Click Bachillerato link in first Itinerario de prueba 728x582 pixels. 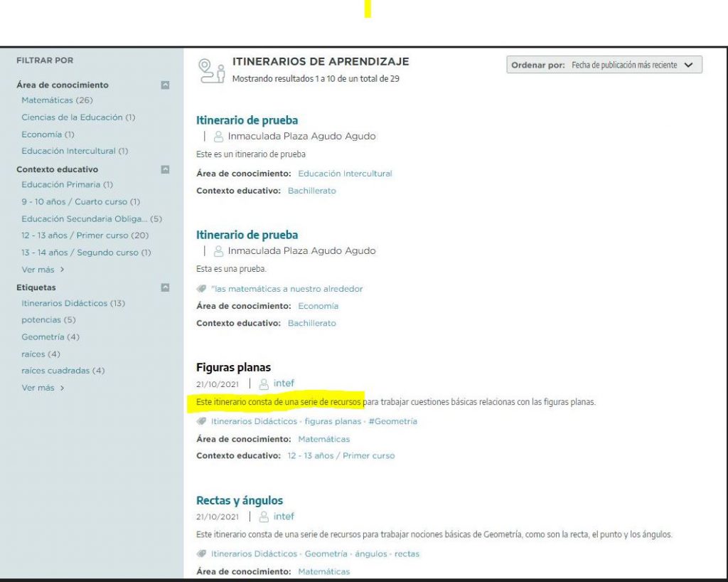pyautogui.click(x=312, y=191)
